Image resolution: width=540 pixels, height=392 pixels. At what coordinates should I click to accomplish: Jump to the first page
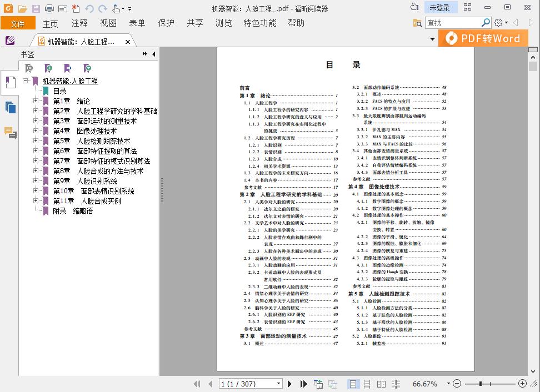tap(197, 384)
